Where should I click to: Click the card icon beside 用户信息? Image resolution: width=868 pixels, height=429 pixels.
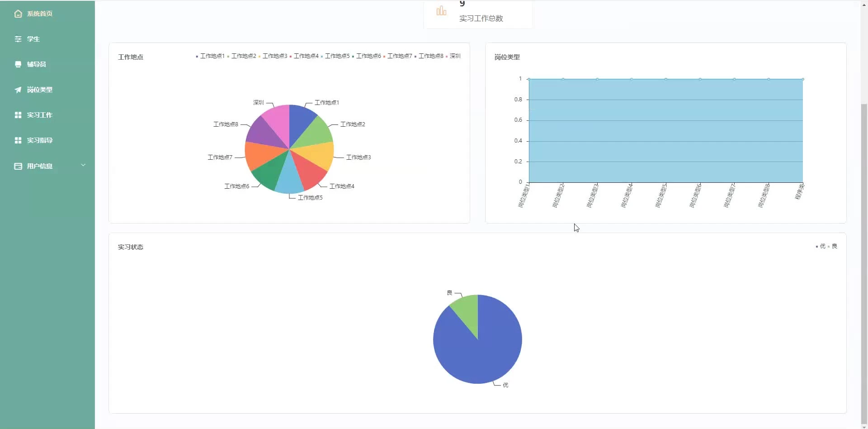coord(18,166)
